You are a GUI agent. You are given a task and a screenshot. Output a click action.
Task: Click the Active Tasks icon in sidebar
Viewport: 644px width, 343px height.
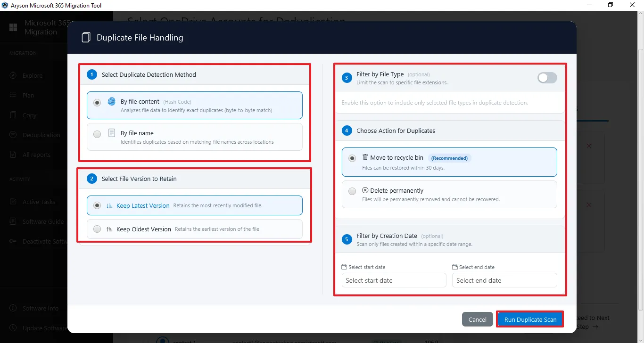13,202
